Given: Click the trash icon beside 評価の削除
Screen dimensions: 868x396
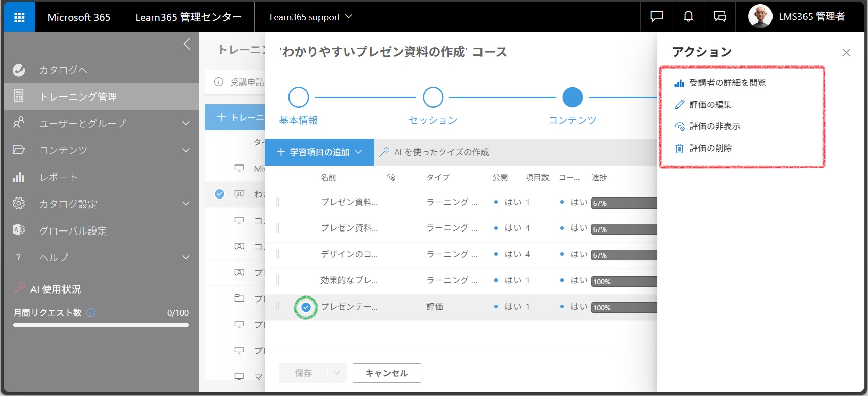Looking at the screenshot, I should 679,148.
